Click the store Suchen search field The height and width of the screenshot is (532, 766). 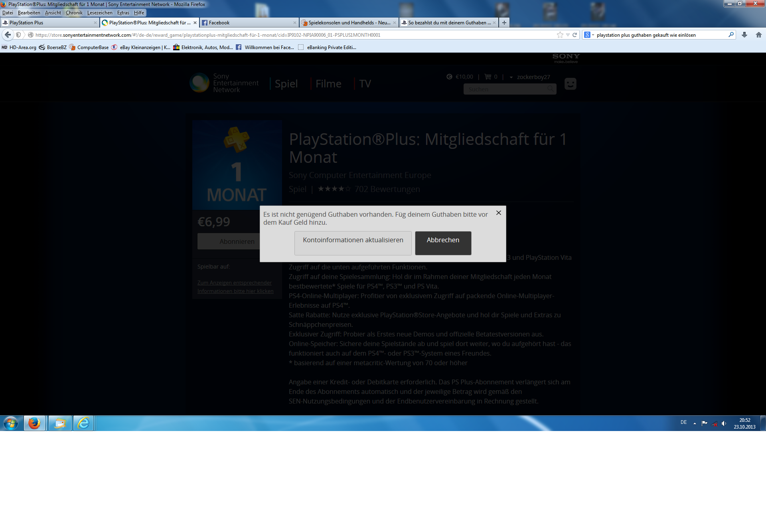tap(510, 89)
